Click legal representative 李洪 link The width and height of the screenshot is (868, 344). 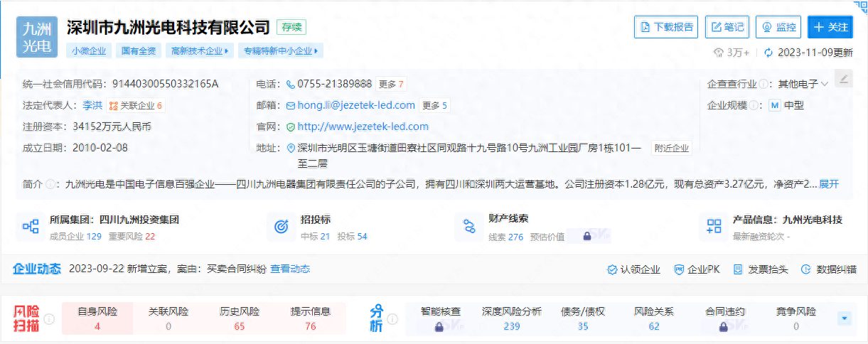[x=92, y=105]
